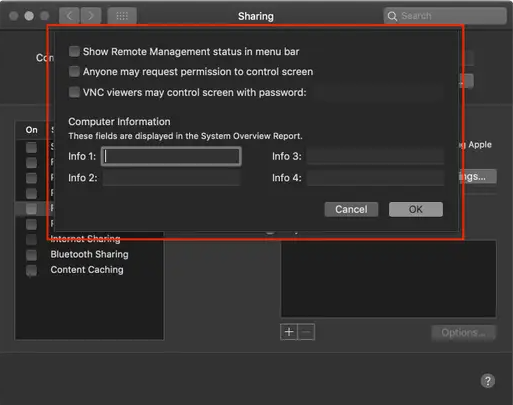Click the search magnifier icon
Image resolution: width=513 pixels, height=405 pixels.
[392, 16]
